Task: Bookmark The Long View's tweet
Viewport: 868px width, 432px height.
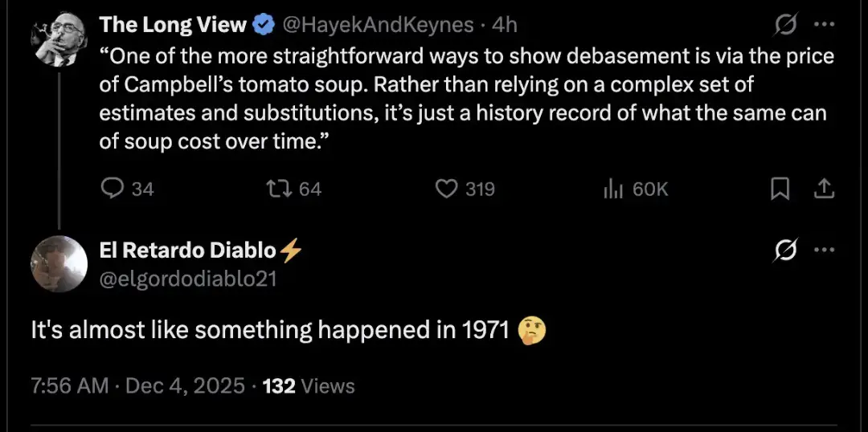Action: pos(779,189)
